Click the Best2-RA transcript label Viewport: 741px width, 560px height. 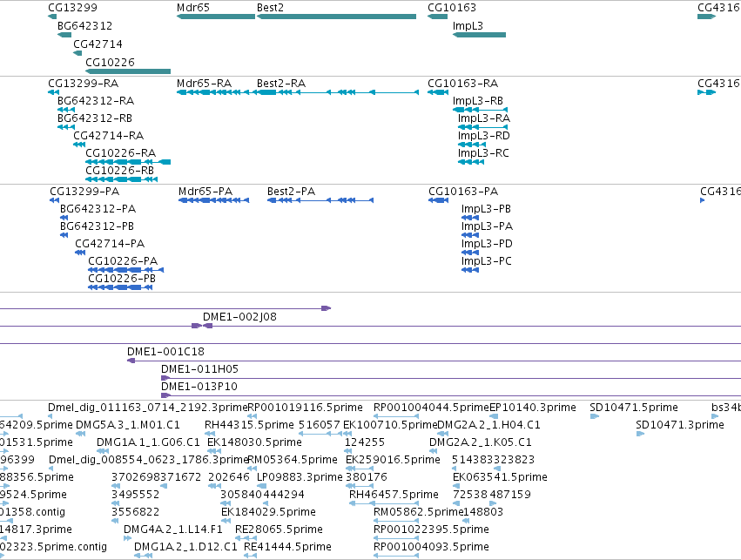(281, 84)
